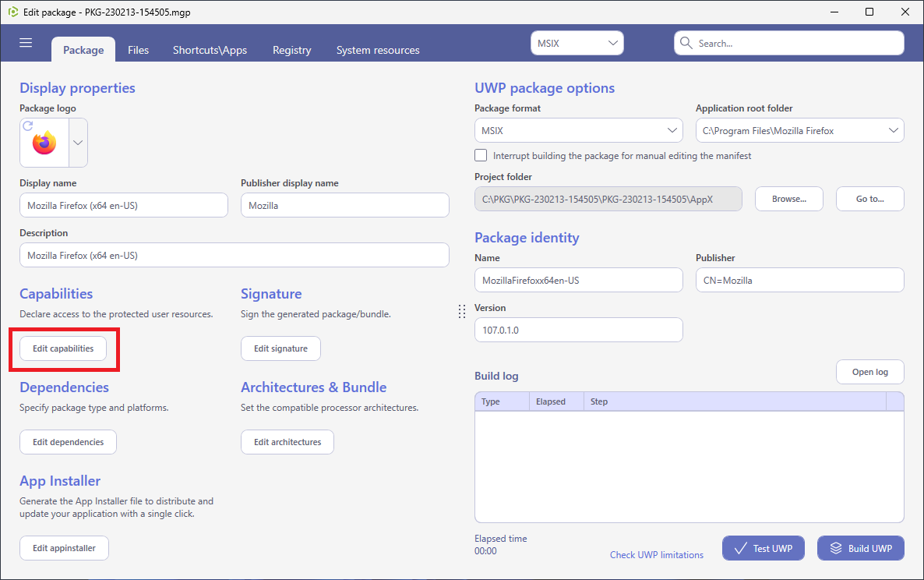The height and width of the screenshot is (580, 924).
Task: Edit the Version field 107.0.1.0
Action: click(x=579, y=330)
